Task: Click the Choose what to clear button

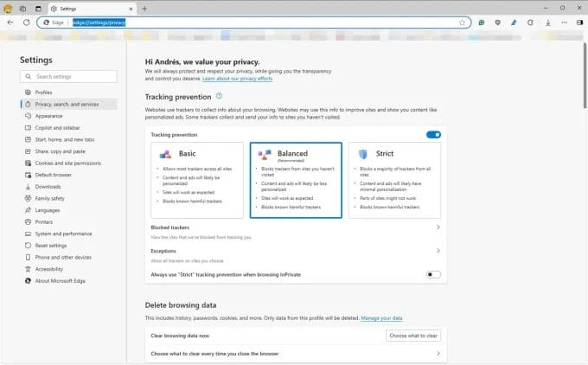Action: 413,335
